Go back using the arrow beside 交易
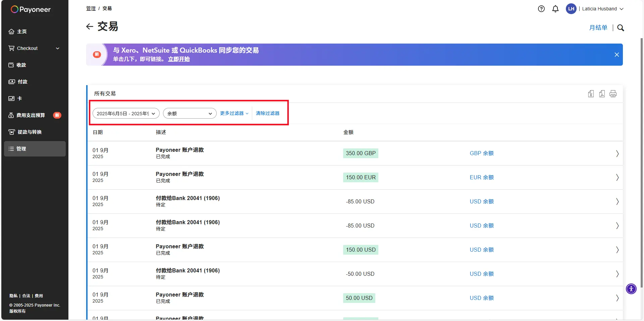 point(90,26)
